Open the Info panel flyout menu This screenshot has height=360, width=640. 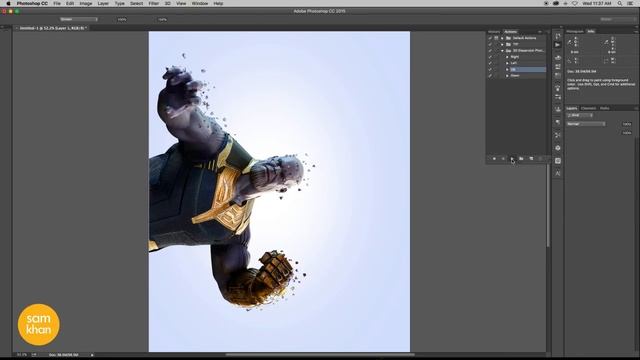(x=636, y=31)
